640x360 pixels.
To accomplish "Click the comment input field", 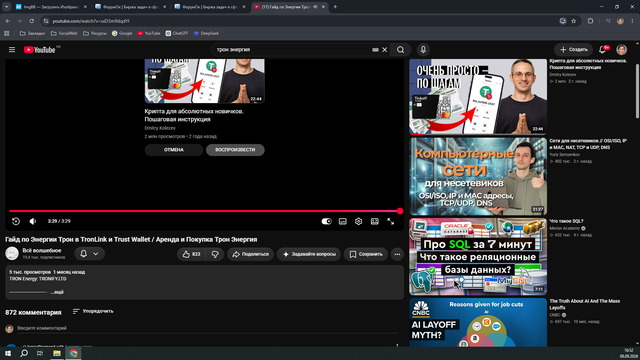I will click(208, 328).
